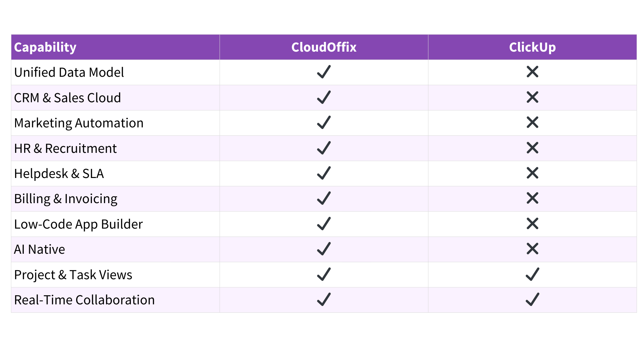The height and width of the screenshot is (362, 644).
Task: Click the Real-Time Collaboration label
Action: [85, 300]
